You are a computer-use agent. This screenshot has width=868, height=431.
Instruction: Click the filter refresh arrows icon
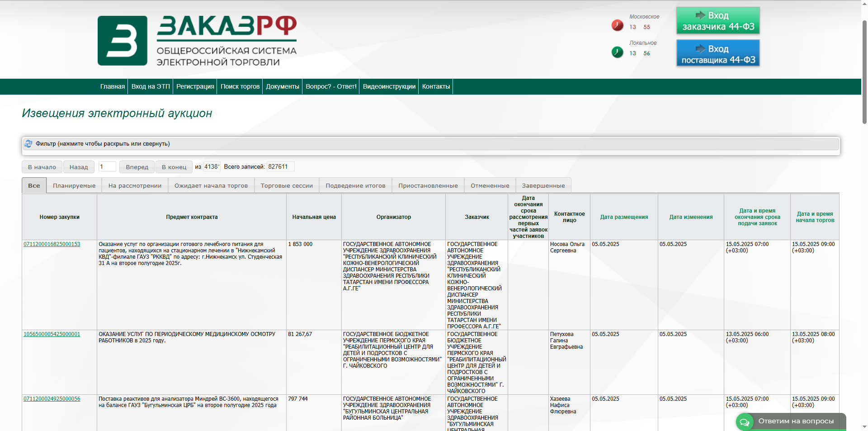tap(28, 144)
